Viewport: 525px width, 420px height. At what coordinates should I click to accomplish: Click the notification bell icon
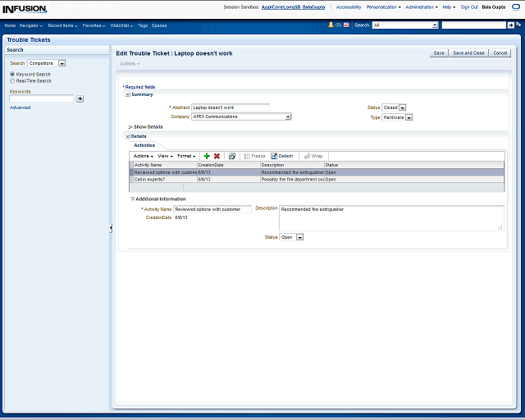[331, 25]
